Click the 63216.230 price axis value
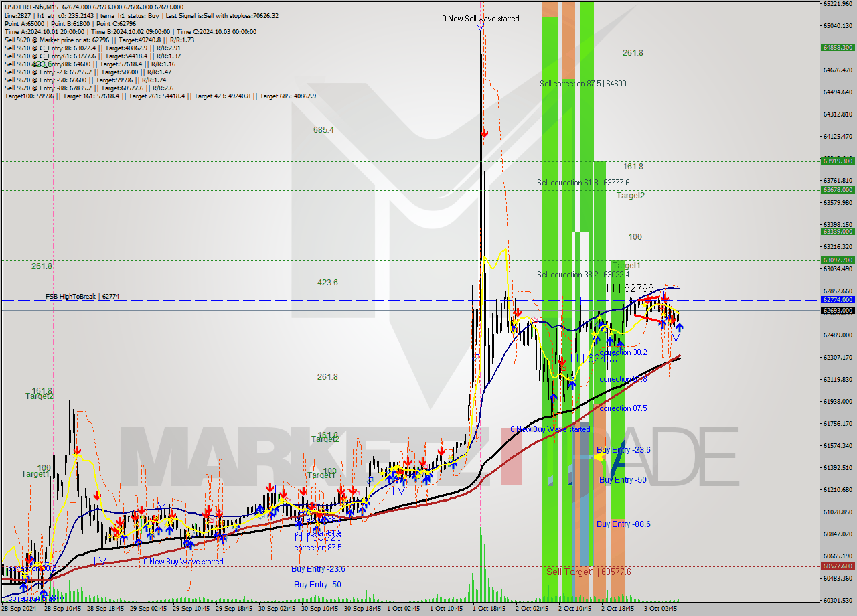 [x=837, y=246]
